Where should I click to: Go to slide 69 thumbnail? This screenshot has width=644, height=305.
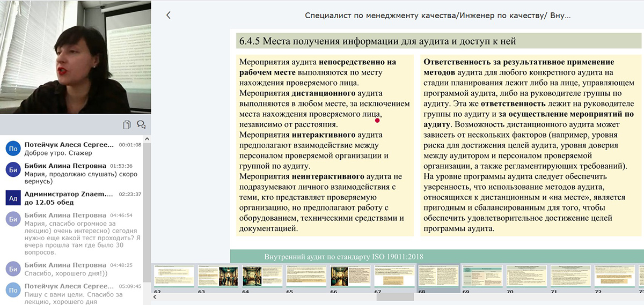pos(482,277)
